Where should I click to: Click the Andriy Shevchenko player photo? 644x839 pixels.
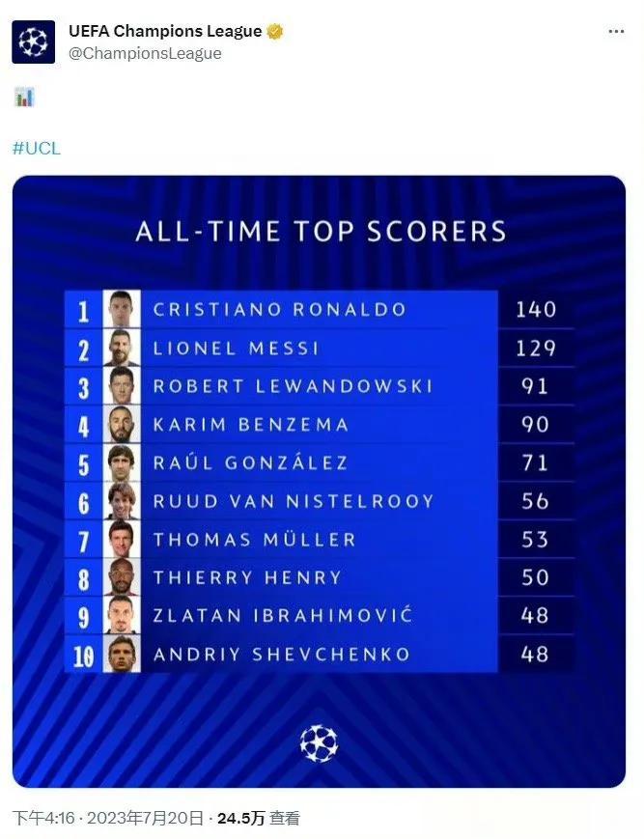click(x=122, y=654)
